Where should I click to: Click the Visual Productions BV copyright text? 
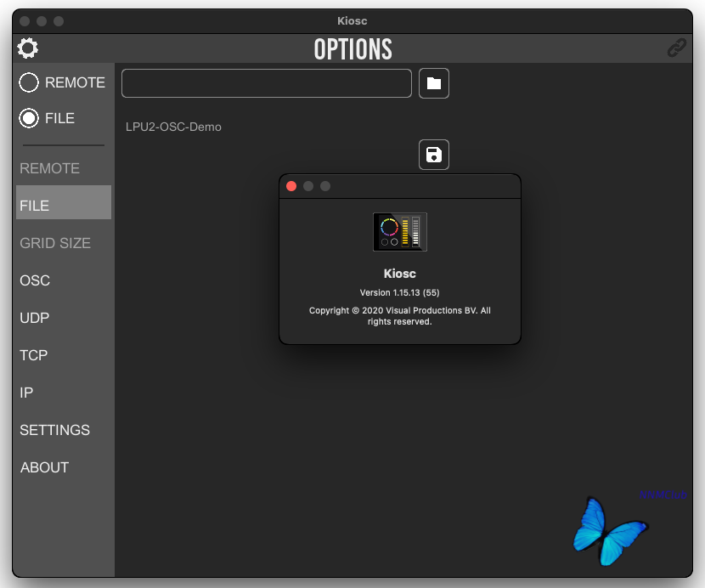(400, 316)
